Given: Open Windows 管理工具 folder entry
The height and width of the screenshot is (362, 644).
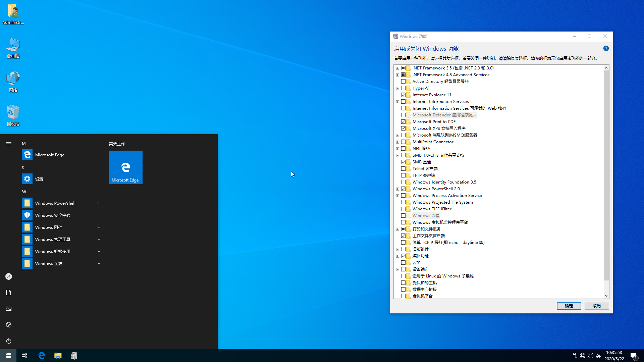Looking at the screenshot, I should [x=62, y=239].
